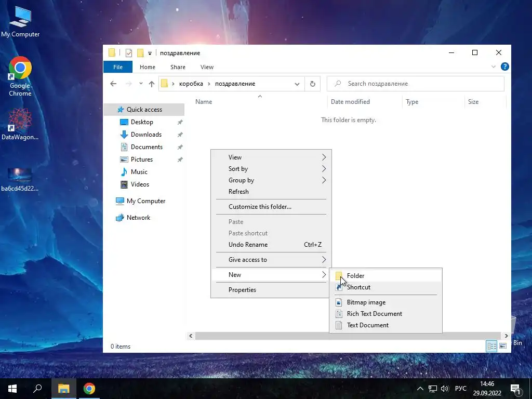Switch to the View ribbon tab
This screenshot has width=532, height=399.
point(207,67)
